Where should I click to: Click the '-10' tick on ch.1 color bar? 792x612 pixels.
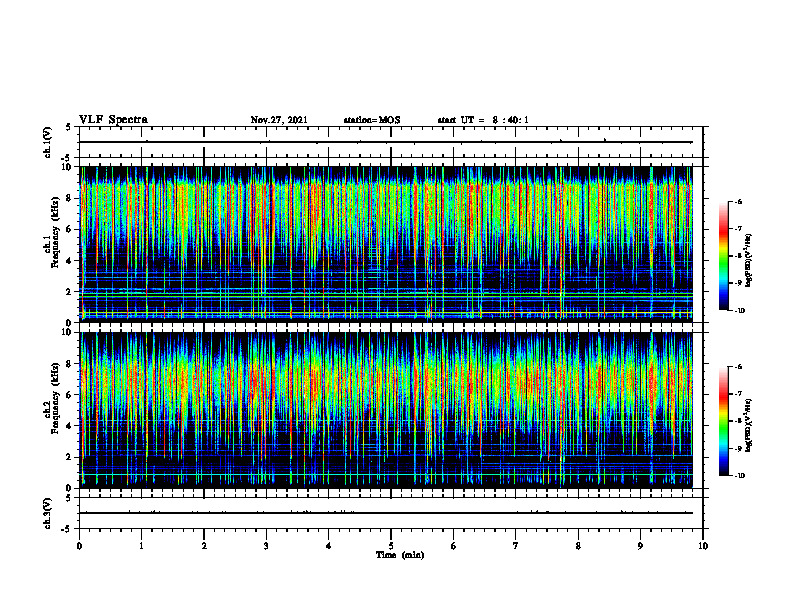(x=739, y=311)
